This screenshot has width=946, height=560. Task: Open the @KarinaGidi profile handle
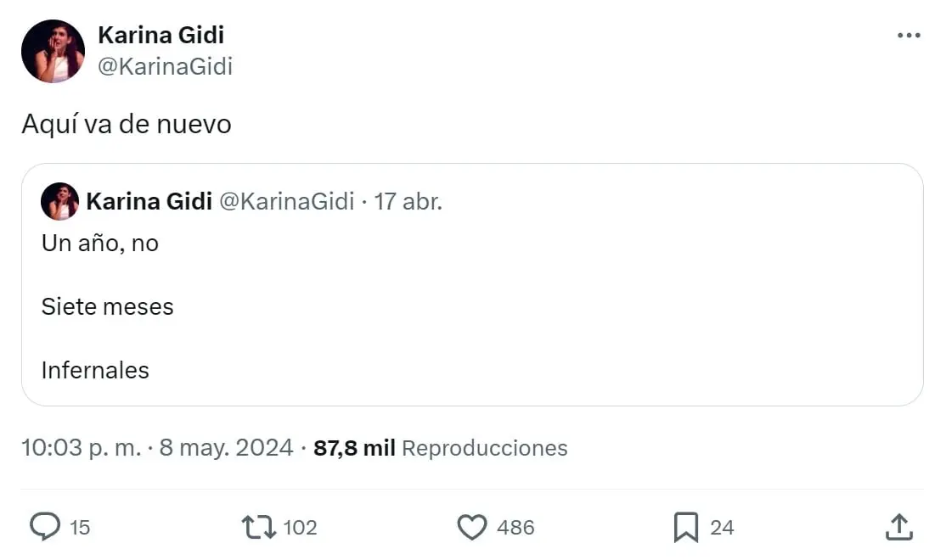pos(166,66)
